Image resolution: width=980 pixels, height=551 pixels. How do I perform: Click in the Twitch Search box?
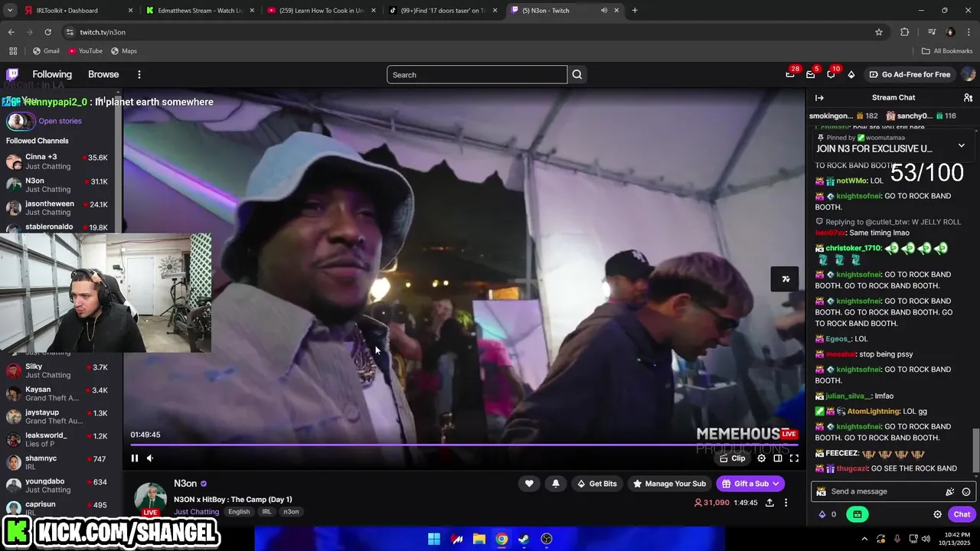pyautogui.click(x=477, y=74)
